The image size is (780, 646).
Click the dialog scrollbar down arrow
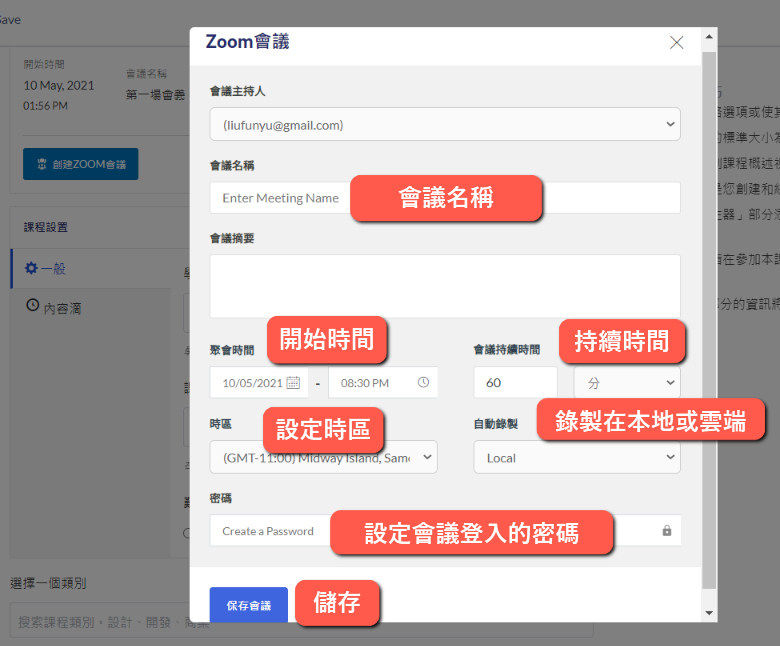click(709, 613)
